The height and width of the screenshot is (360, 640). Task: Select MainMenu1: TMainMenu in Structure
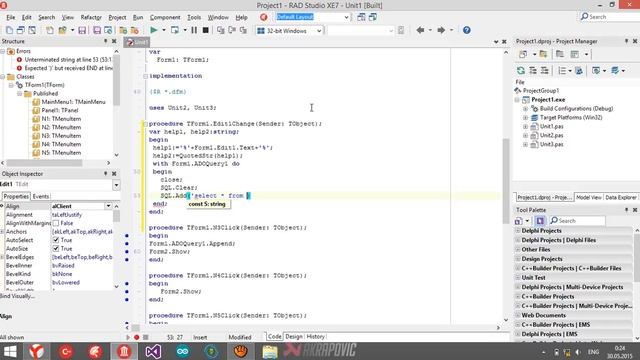point(73,102)
